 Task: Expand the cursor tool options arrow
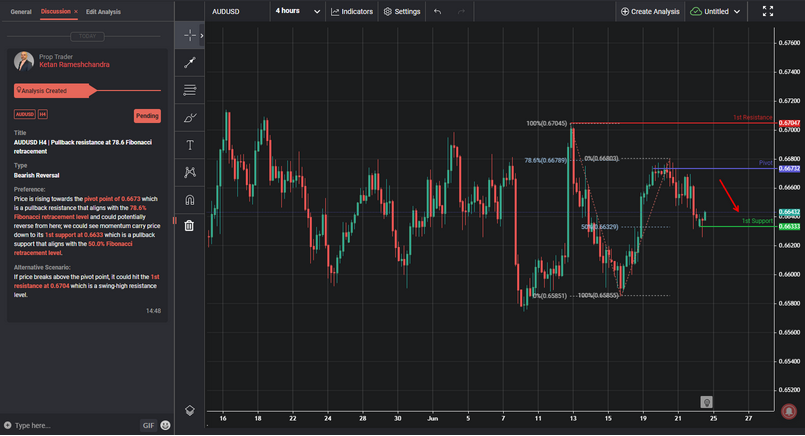click(202, 35)
